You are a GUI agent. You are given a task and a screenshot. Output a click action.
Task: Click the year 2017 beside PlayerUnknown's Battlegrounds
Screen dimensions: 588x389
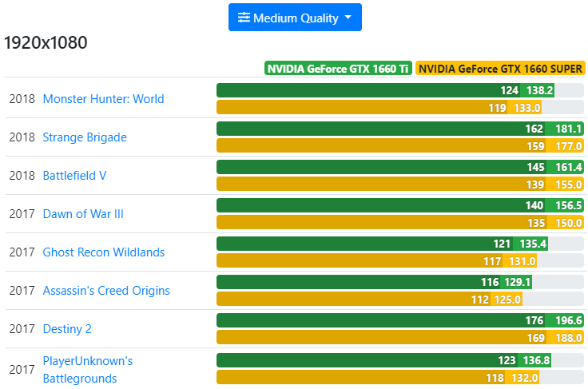click(x=22, y=370)
